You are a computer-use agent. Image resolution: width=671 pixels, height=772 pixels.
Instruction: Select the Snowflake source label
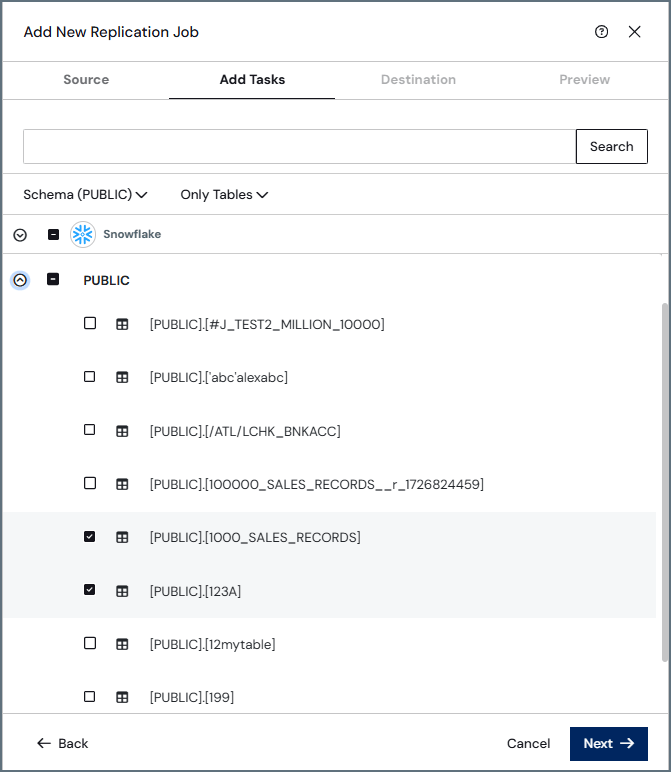tap(132, 234)
